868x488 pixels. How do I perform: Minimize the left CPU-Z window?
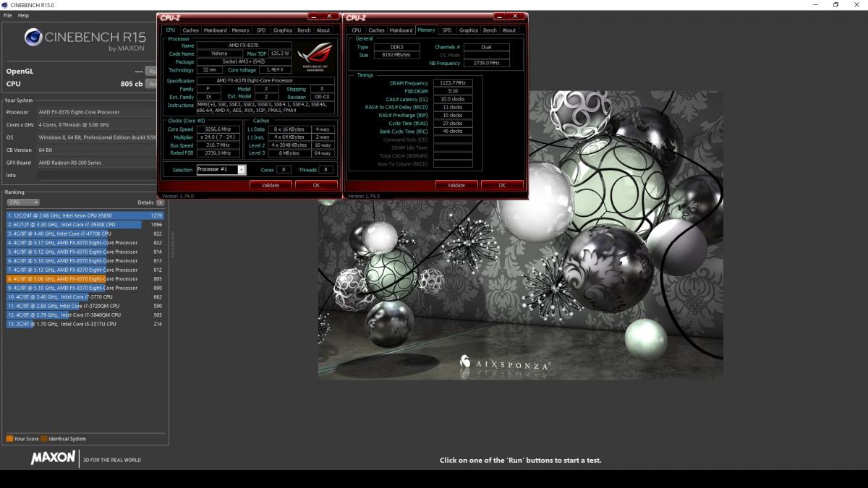pyautogui.click(x=314, y=16)
